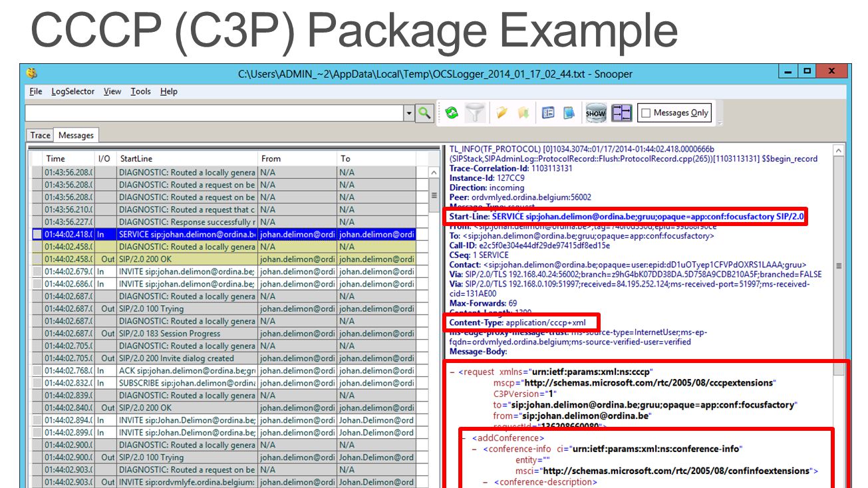Click the Message-Body: label
This screenshot has width=868, height=488.
pos(478,352)
